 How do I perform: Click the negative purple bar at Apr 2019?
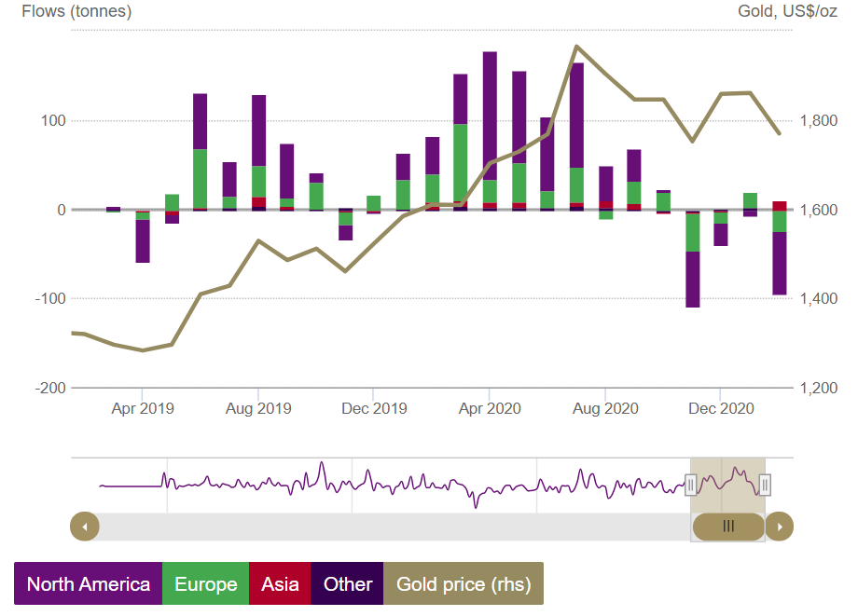(143, 240)
